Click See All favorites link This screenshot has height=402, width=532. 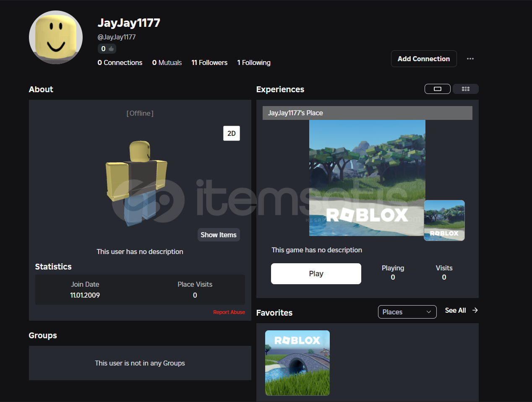click(455, 310)
